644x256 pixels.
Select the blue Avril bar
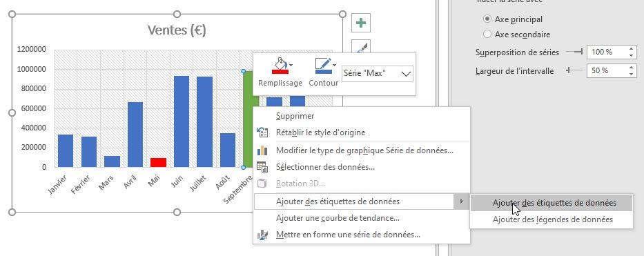[135, 135]
